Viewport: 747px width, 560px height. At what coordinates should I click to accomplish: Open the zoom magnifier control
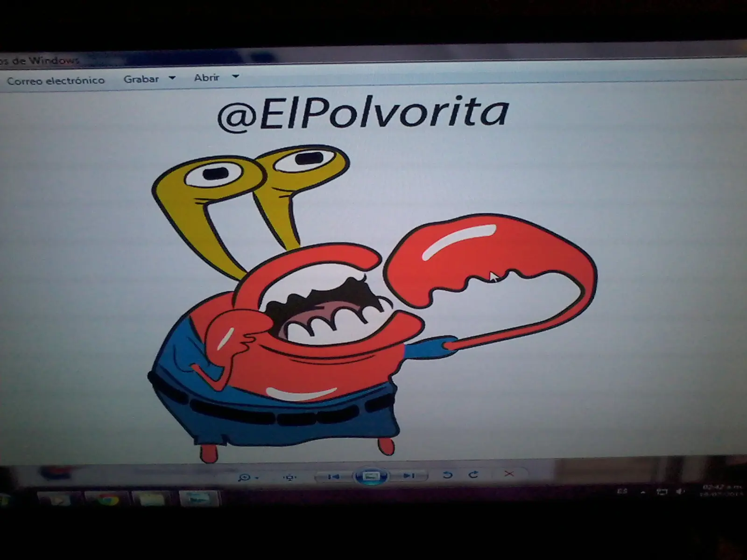[244, 477]
